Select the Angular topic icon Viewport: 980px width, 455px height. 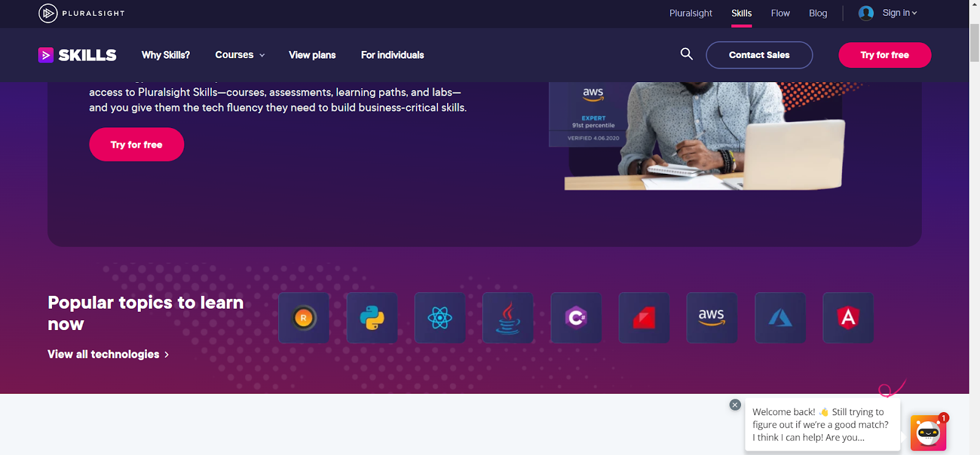(848, 318)
